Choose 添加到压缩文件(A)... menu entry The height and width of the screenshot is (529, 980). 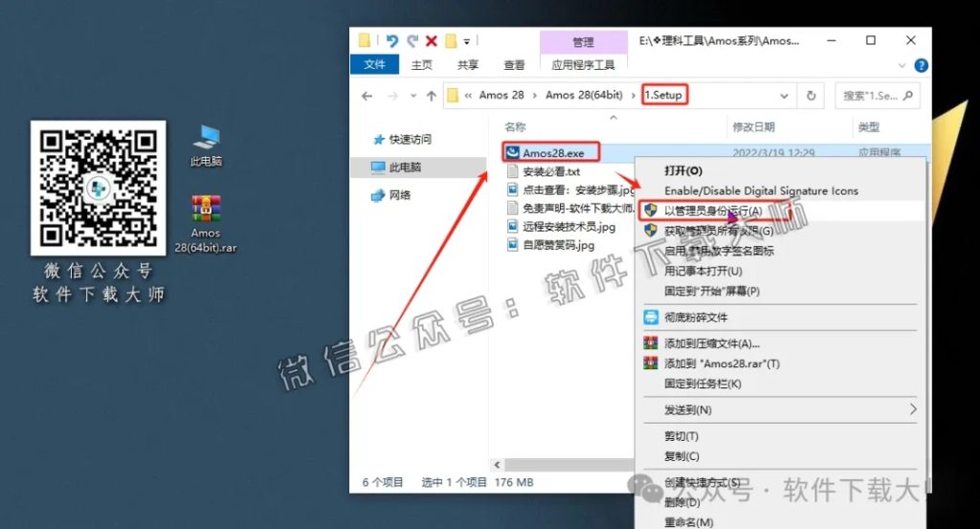(711, 343)
